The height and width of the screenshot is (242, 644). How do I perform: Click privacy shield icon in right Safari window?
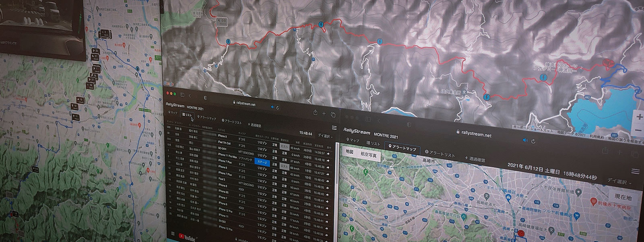(409, 125)
